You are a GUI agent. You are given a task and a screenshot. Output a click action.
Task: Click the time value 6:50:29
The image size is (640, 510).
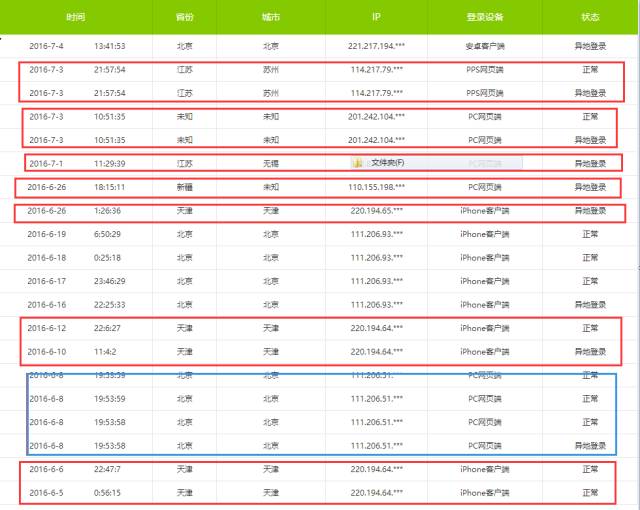click(x=107, y=234)
